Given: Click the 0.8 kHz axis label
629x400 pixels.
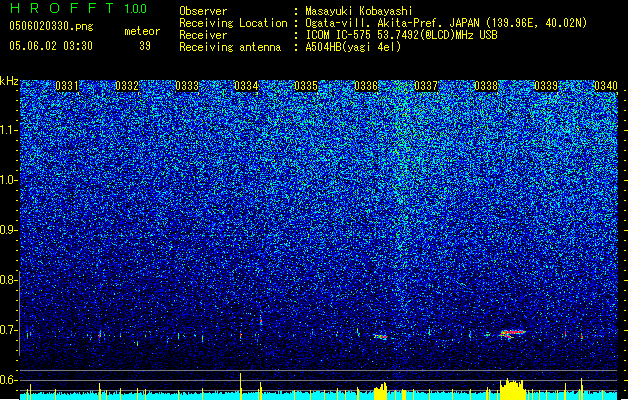Looking at the screenshot, I should coord(8,280).
